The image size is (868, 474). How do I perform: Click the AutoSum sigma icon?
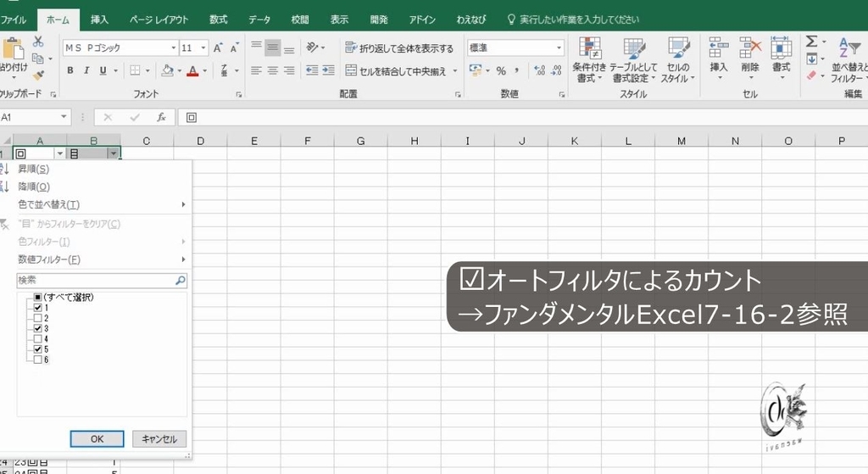pos(811,42)
